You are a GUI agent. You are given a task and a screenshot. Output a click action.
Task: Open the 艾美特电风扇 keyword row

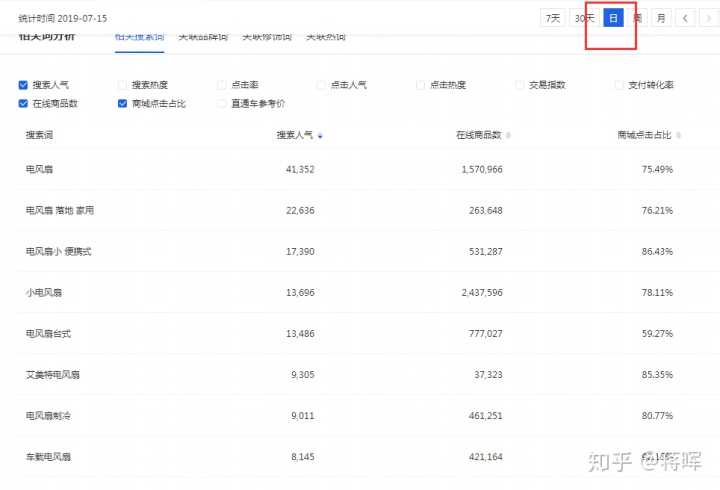click(52, 374)
